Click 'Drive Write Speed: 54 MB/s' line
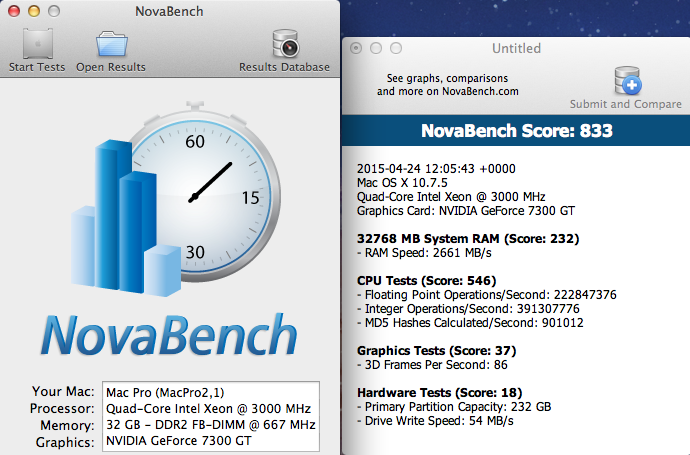Image resolution: width=690 pixels, height=455 pixels. (x=435, y=421)
